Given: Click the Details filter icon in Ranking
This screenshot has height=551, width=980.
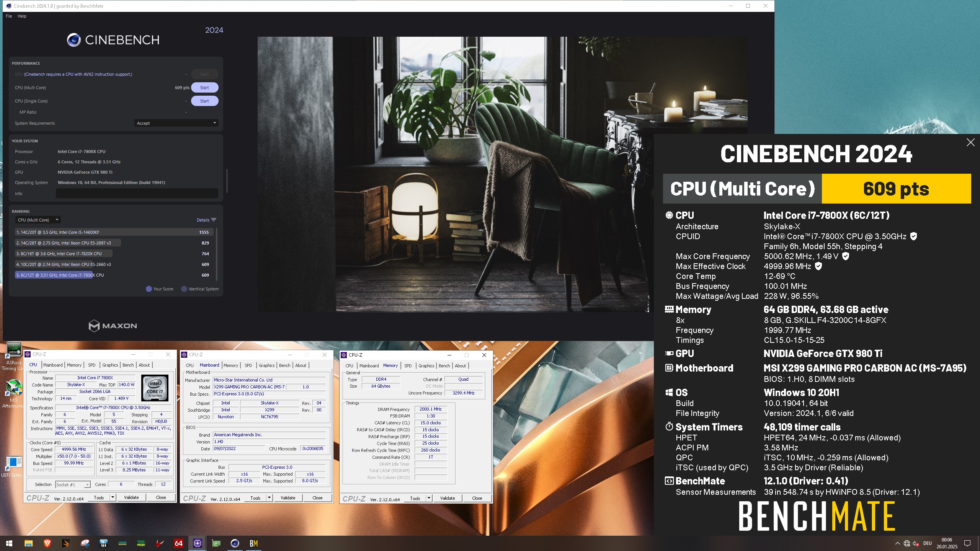Looking at the screenshot, I should point(214,220).
